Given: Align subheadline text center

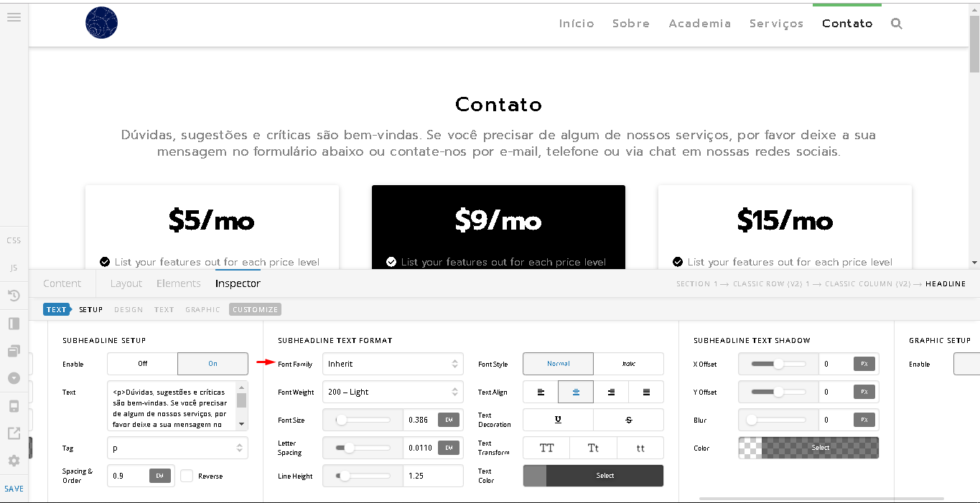Looking at the screenshot, I should 576,392.
